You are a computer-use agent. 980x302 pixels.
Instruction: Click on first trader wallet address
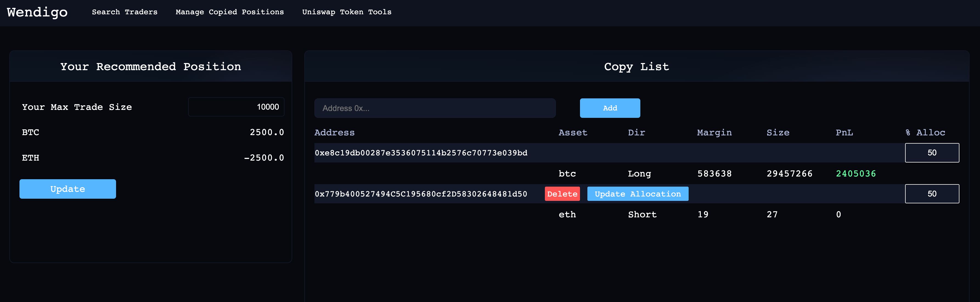click(421, 152)
